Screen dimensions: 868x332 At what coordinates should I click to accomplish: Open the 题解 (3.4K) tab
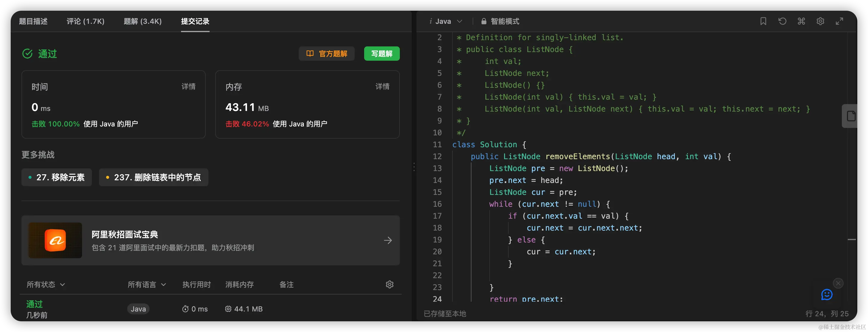pos(142,21)
